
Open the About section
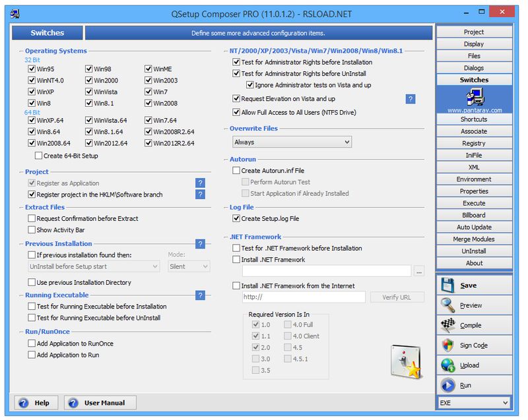tap(474, 263)
